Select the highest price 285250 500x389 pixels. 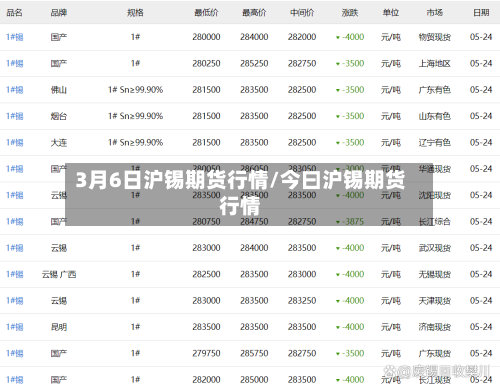pos(254,63)
